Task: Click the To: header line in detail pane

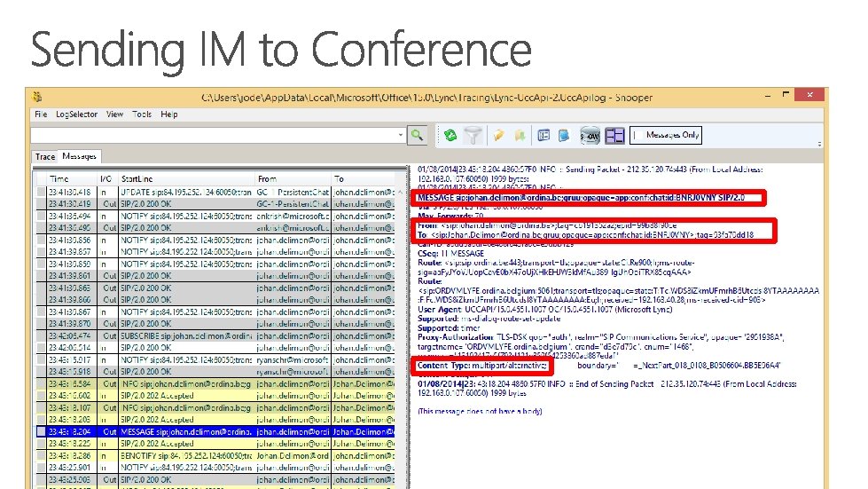Action: coord(586,235)
